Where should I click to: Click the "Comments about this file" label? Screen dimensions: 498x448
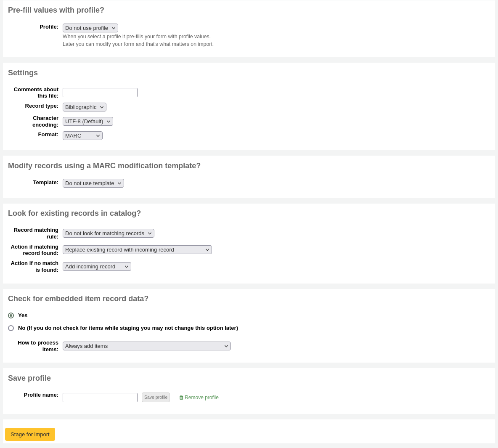(x=36, y=93)
